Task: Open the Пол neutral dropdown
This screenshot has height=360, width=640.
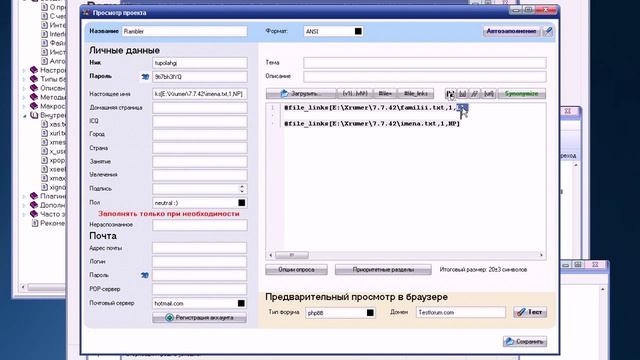Action: pyautogui.click(x=242, y=203)
